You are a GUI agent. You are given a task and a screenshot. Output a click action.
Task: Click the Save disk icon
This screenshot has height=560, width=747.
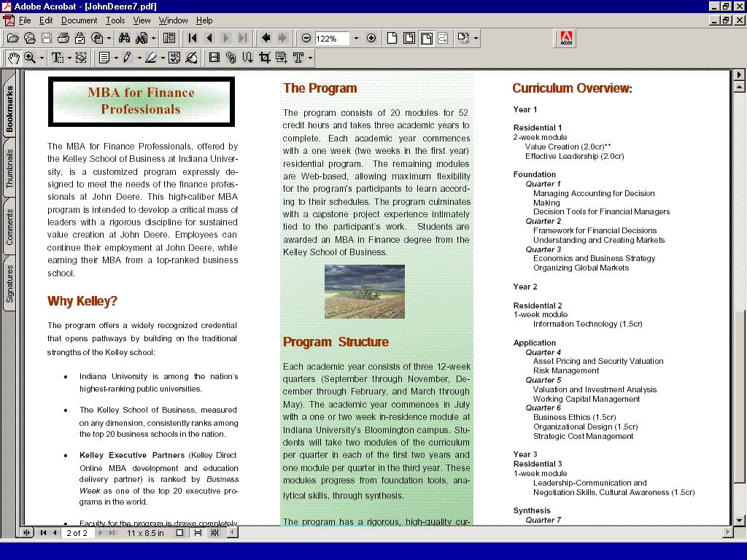coord(46,38)
